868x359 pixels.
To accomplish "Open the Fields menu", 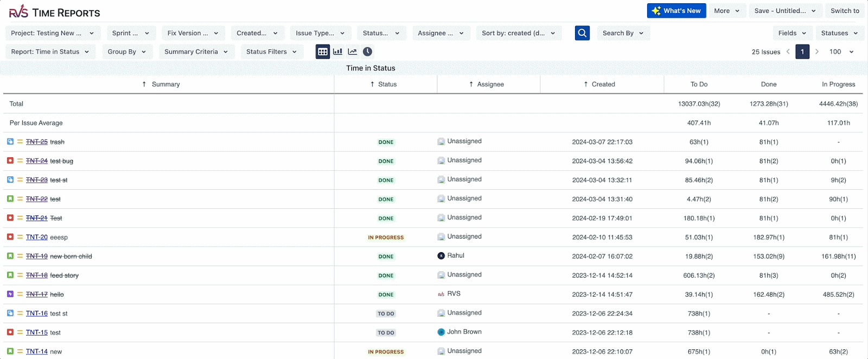I will coord(793,33).
